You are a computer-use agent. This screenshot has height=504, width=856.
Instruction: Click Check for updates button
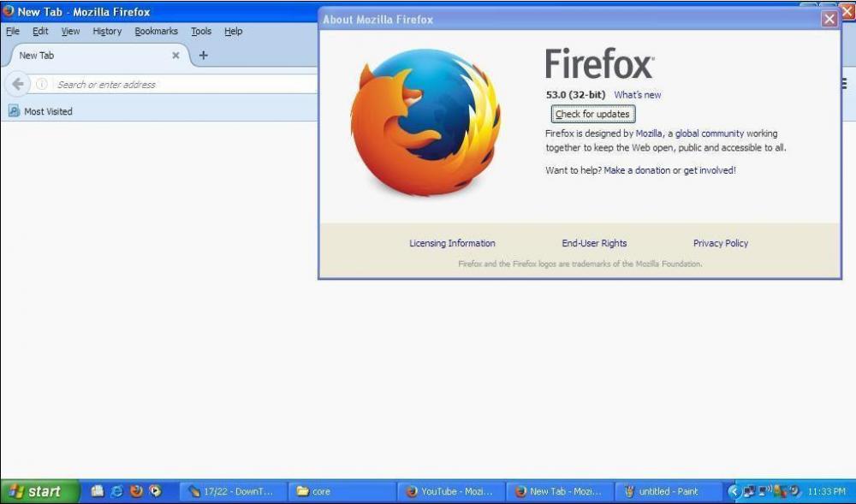(x=592, y=114)
